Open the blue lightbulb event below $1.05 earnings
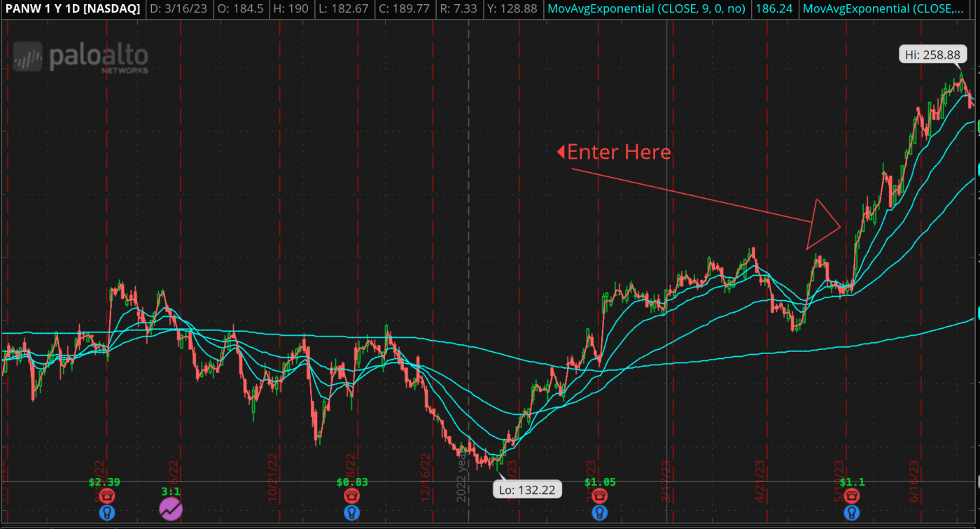 [599, 513]
